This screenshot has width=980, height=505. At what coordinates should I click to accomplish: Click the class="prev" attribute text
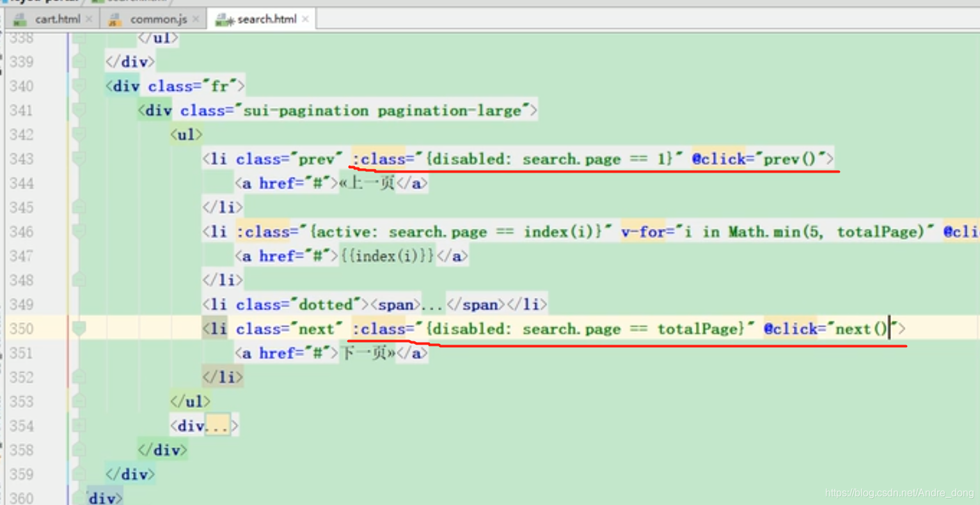[x=289, y=159]
